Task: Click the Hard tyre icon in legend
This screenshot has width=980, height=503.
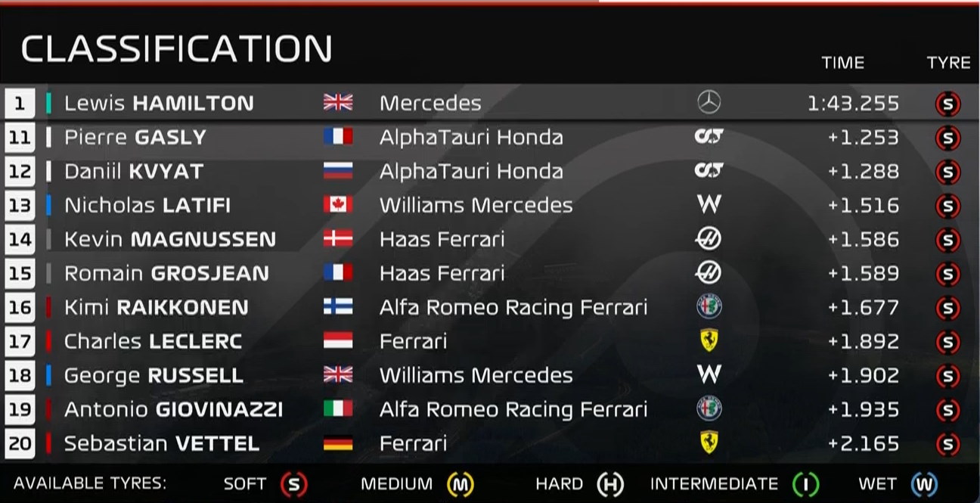Action: point(609,484)
